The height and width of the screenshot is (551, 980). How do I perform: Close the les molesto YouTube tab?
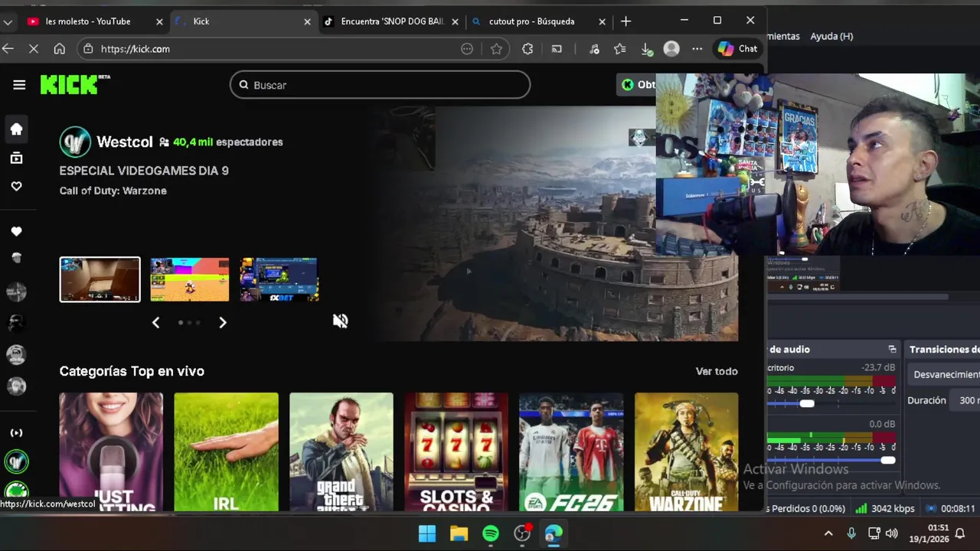(x=159, y=21)
